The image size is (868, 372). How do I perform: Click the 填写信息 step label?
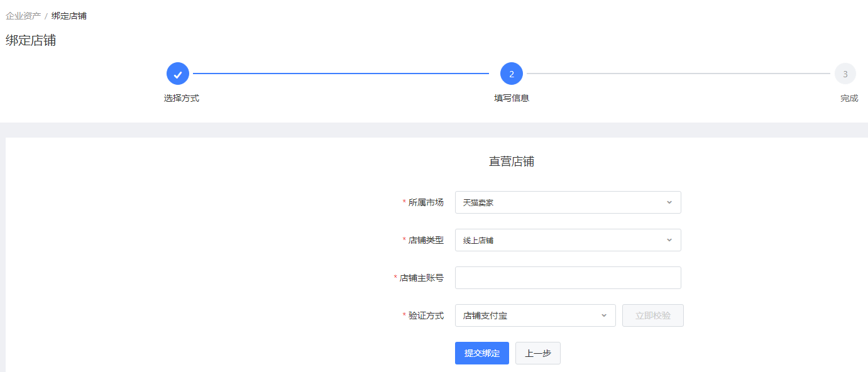(512, 98)
